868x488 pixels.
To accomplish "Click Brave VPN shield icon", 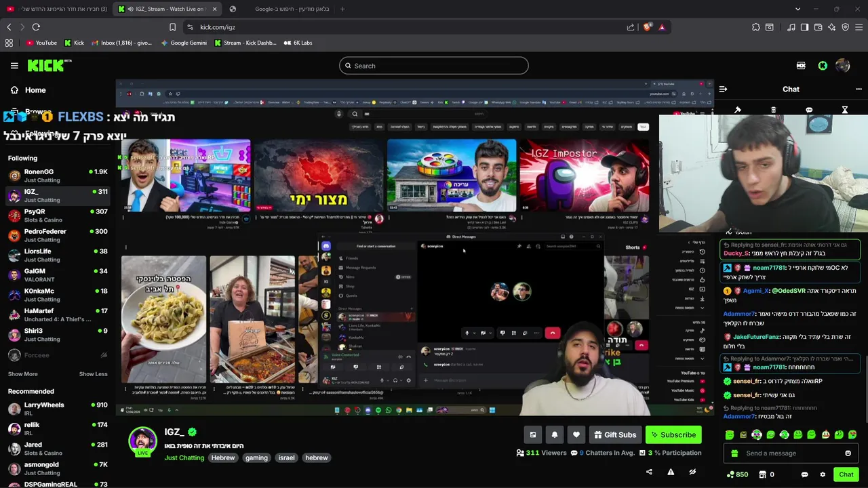I will coord(845,27).
